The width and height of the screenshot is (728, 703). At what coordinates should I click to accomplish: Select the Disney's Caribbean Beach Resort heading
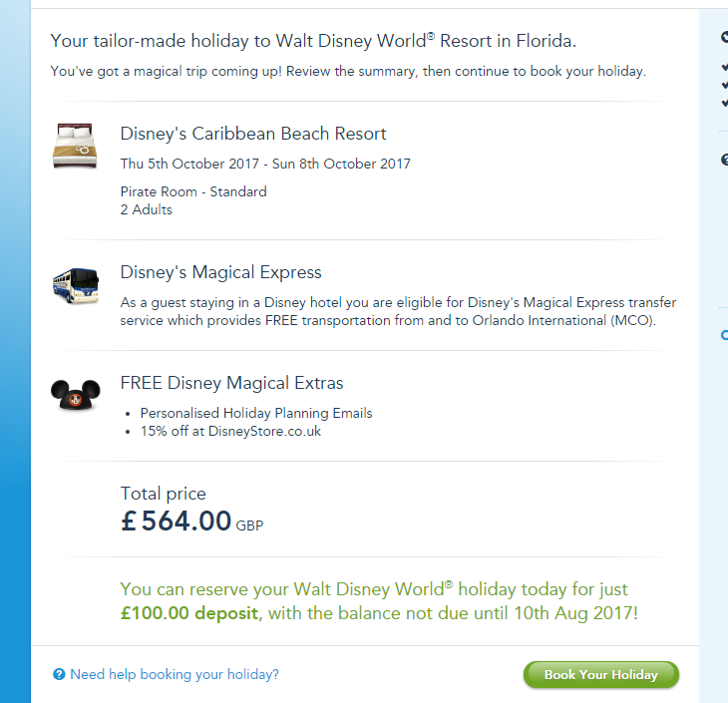(253, 134)
